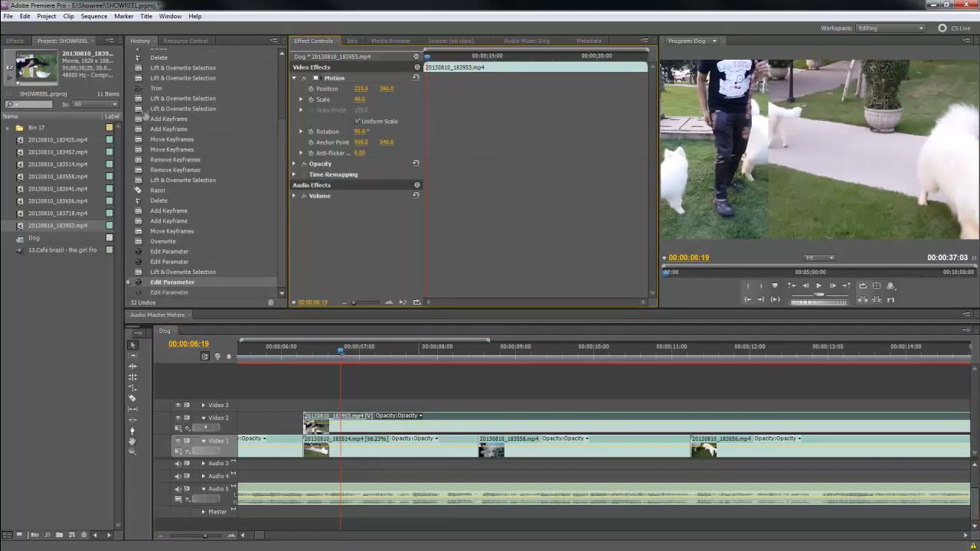Open the Marker menu
Screen dimensions: 980x551
click(x=123, y=16)
